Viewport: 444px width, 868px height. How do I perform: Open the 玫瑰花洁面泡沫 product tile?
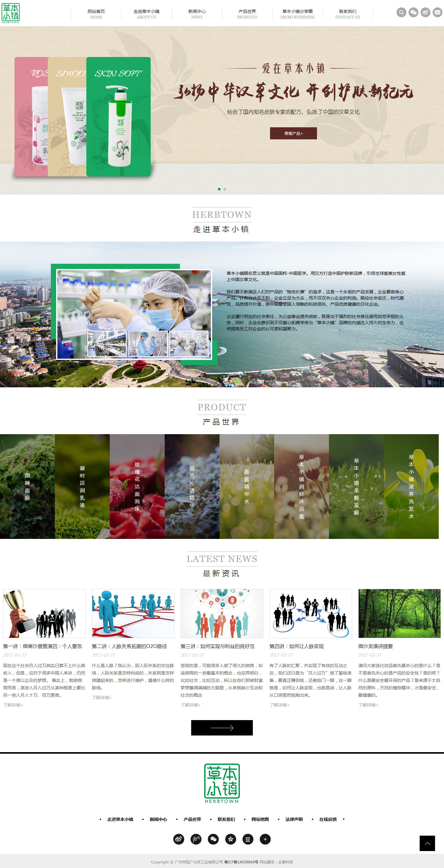137,486
